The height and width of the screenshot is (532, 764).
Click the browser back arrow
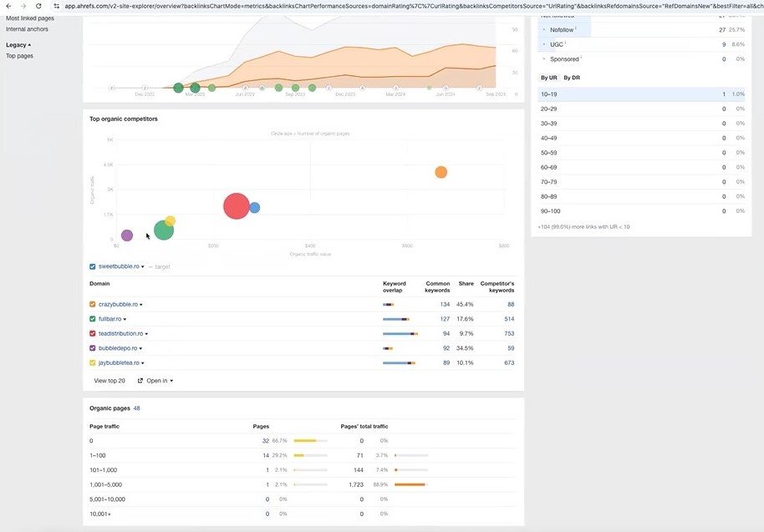pyautogui.click(x=8, y=6)
